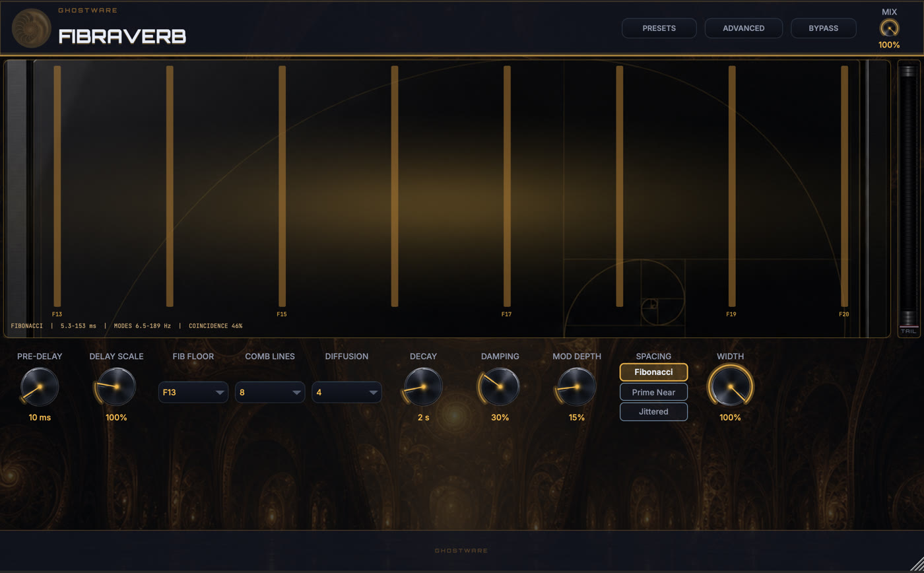Click the comb line bar labeled F13
Screen dimensions: 924x573
pos(57,186)
